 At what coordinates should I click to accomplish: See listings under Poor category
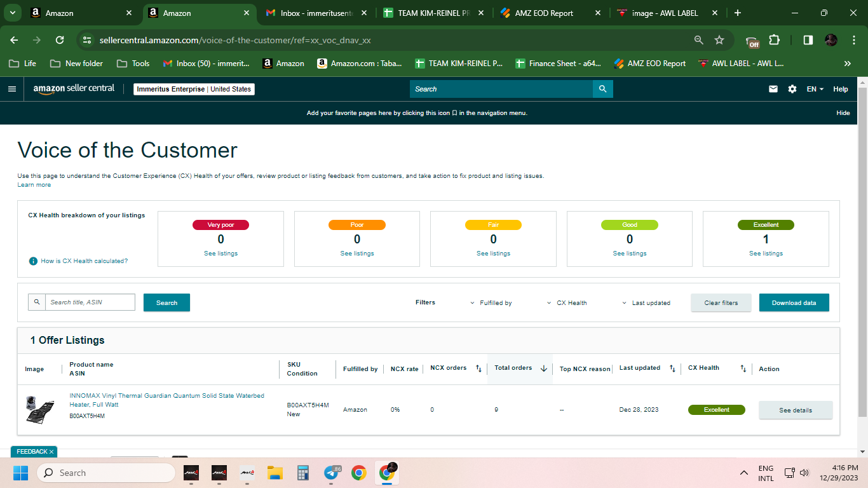(357, 254)
